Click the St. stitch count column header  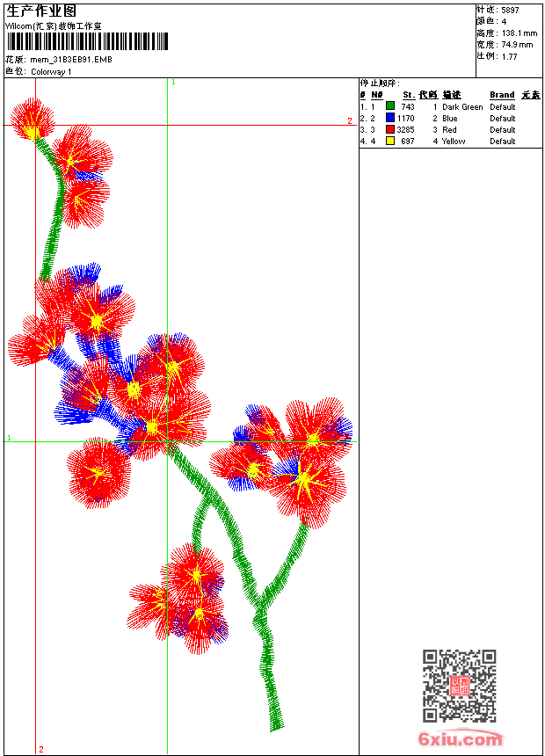[x=409, y=95]
